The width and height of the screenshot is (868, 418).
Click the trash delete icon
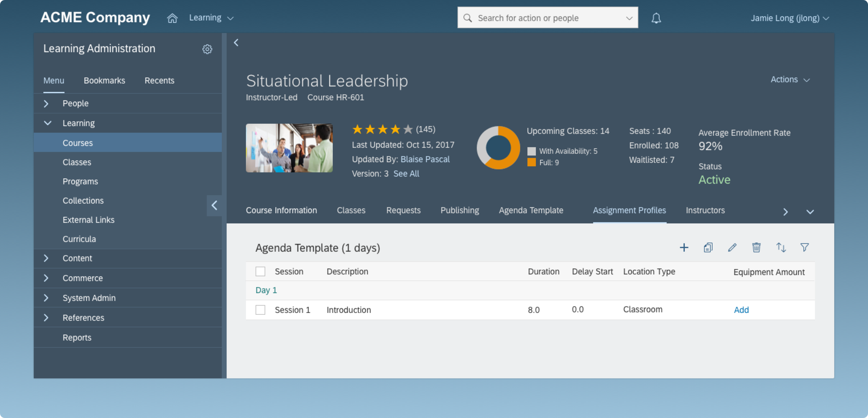(x=756, y=247)
